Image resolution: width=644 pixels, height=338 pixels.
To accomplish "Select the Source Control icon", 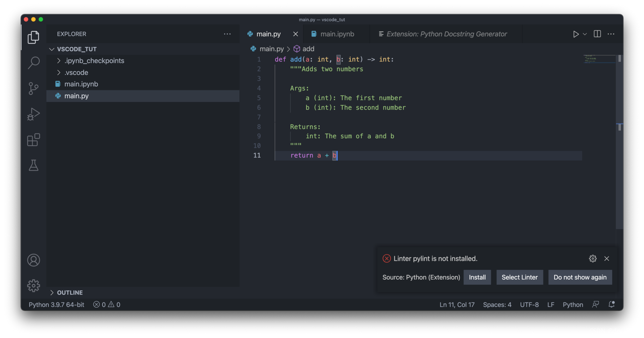I will pyautogui.click(x=33, y=88).
